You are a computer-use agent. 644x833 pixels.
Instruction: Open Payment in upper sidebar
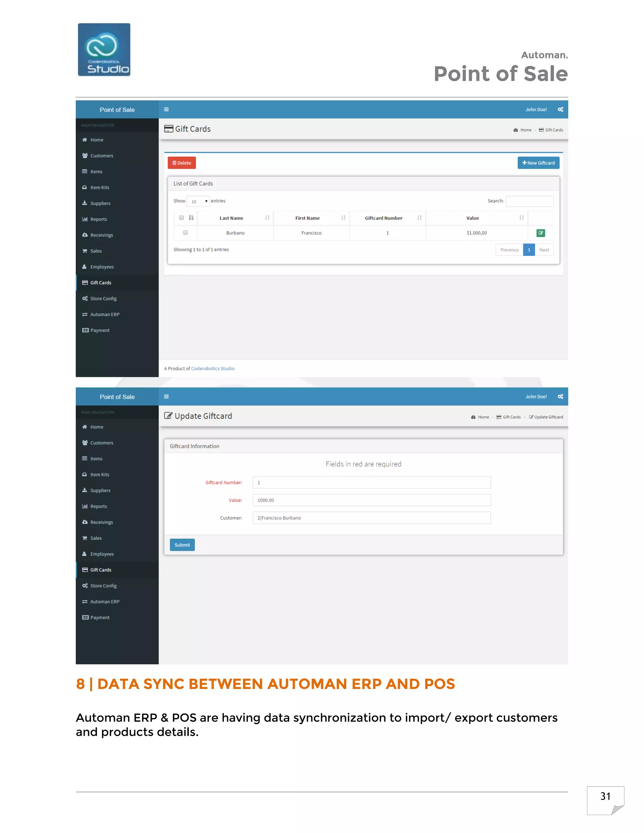(x=117, y=330)
